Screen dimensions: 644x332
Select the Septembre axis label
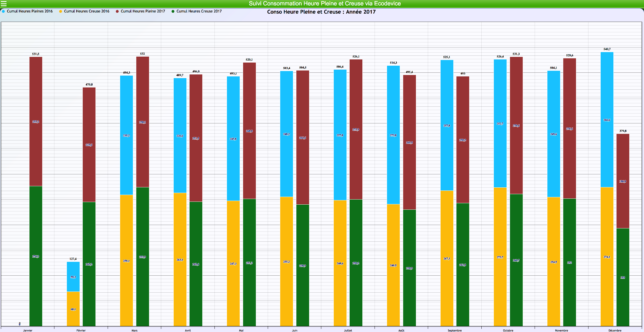click(x=455, y=330)
